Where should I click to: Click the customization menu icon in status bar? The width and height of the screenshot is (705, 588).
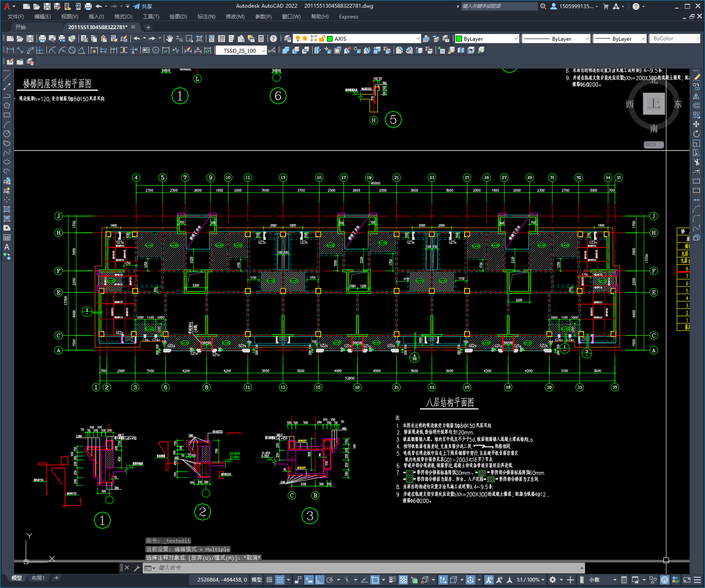click(697, 579)
